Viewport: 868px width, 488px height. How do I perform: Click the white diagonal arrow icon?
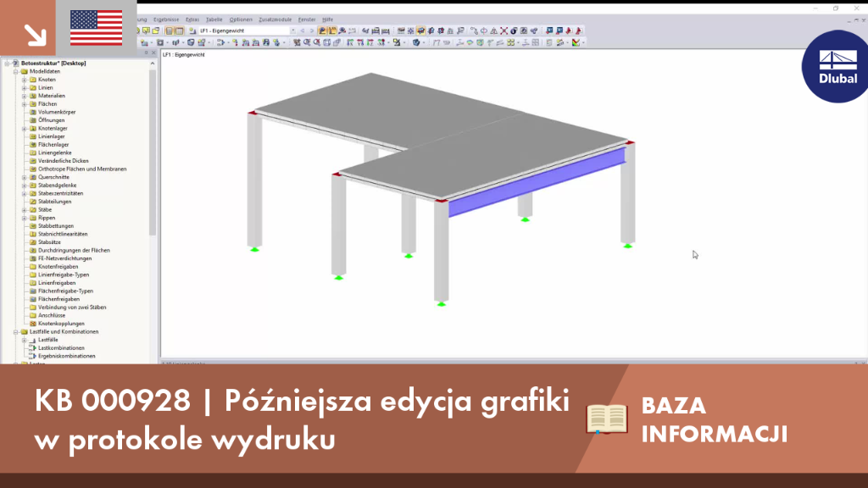36,35
